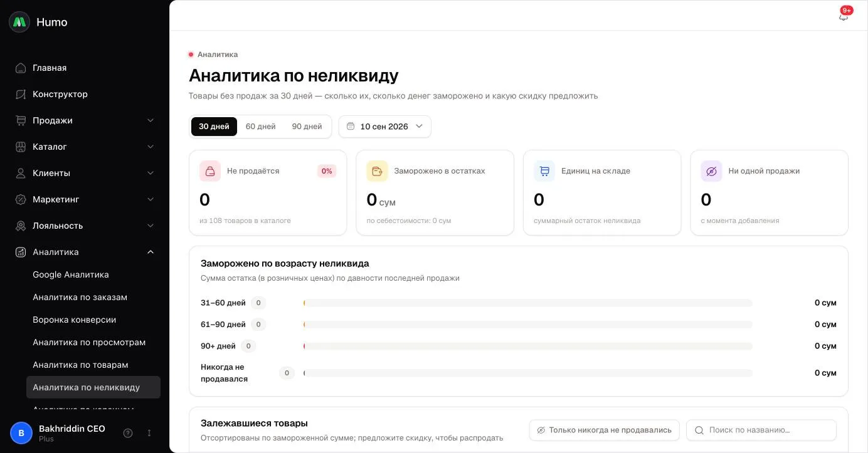
Task: Open Аналитика по товарам submenu item
Action: pos(93,365)
